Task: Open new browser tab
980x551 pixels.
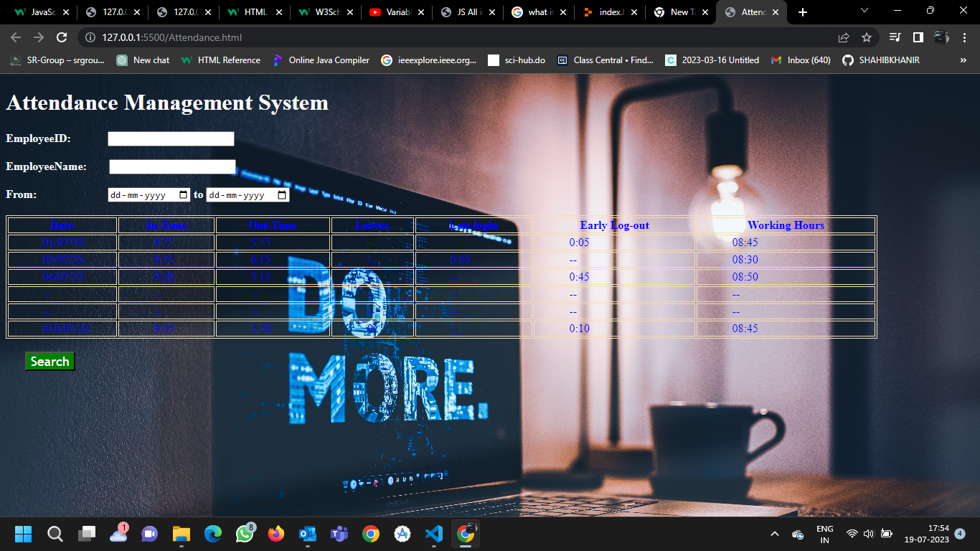Action: [x=802, y=12]
